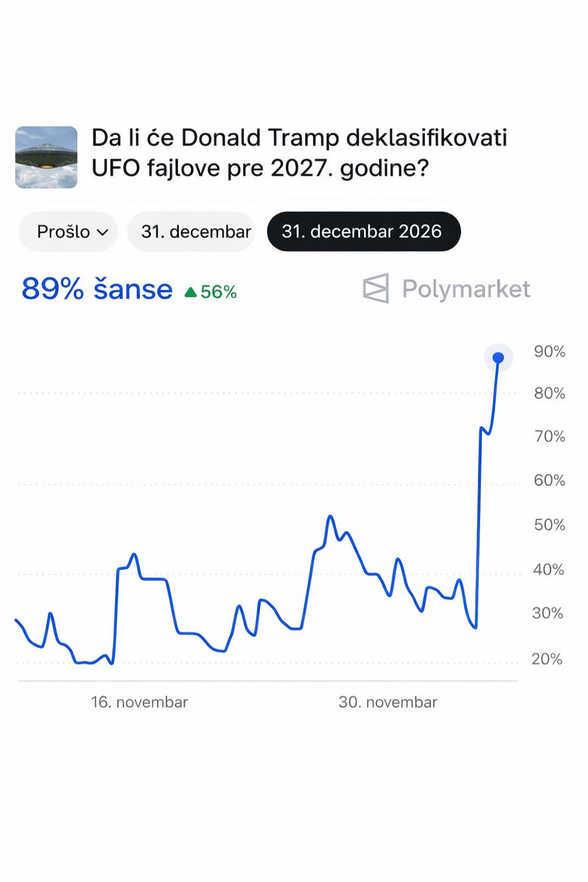Click the UFO market thumbnail image

pos(46,157)
